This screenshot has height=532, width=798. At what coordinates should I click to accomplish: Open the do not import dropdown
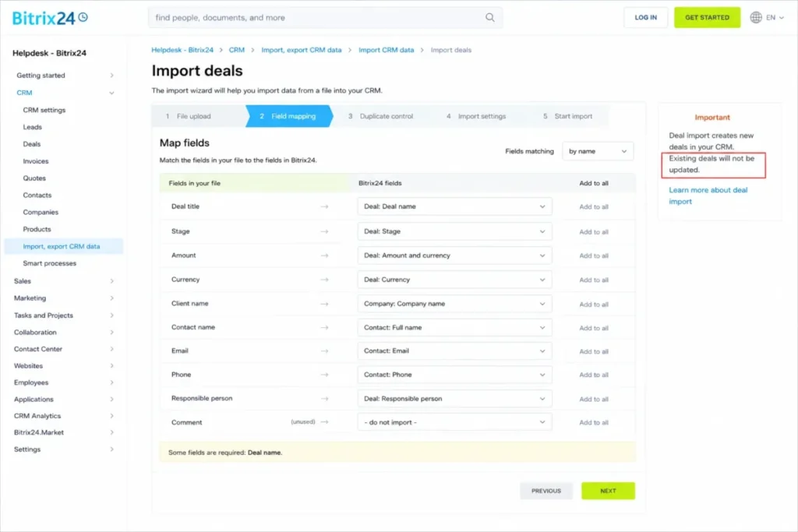click(454, 422)
